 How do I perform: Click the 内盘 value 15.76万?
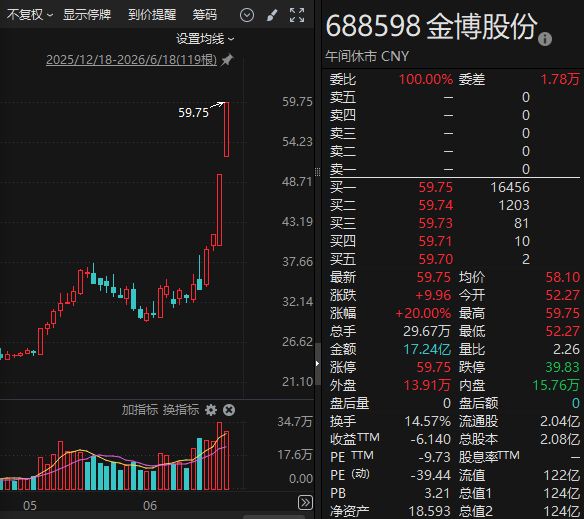tap(556, 385)
